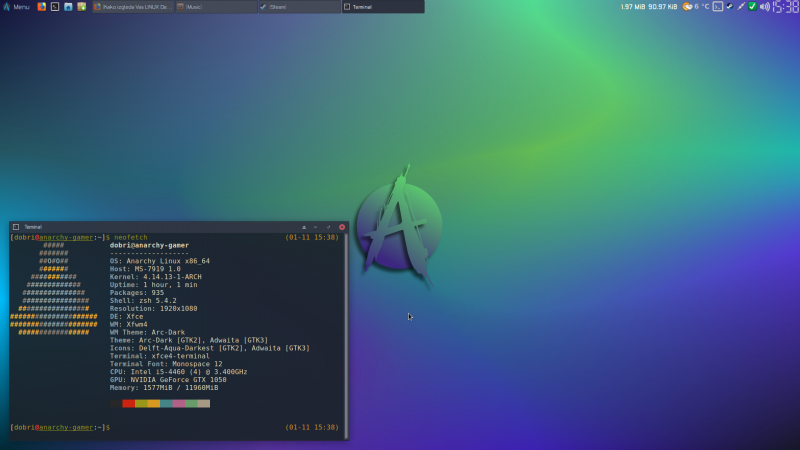Select the Terminal taskbar button
Screen dimensions: 800x450
coord(383,7)
